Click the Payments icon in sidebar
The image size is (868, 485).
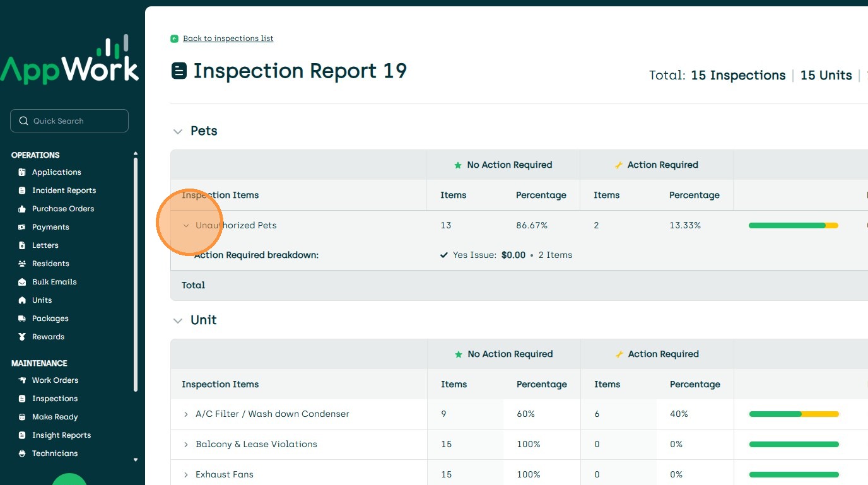[x=22, y=227]
